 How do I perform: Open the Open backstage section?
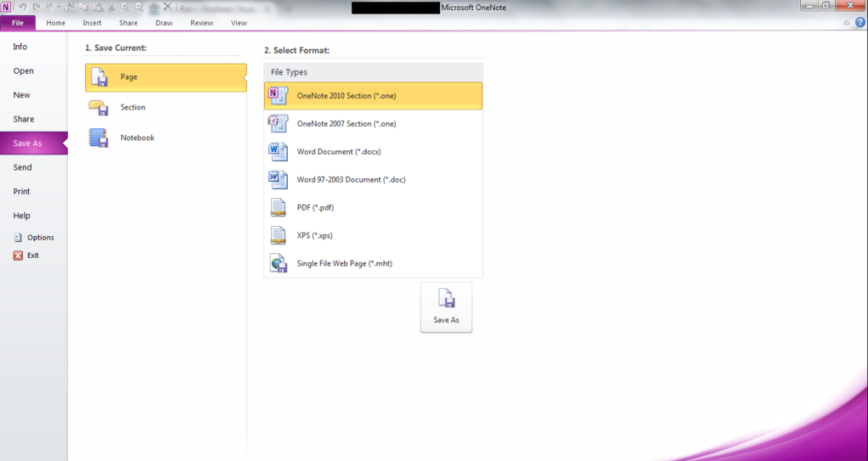(x=34, y=70)
